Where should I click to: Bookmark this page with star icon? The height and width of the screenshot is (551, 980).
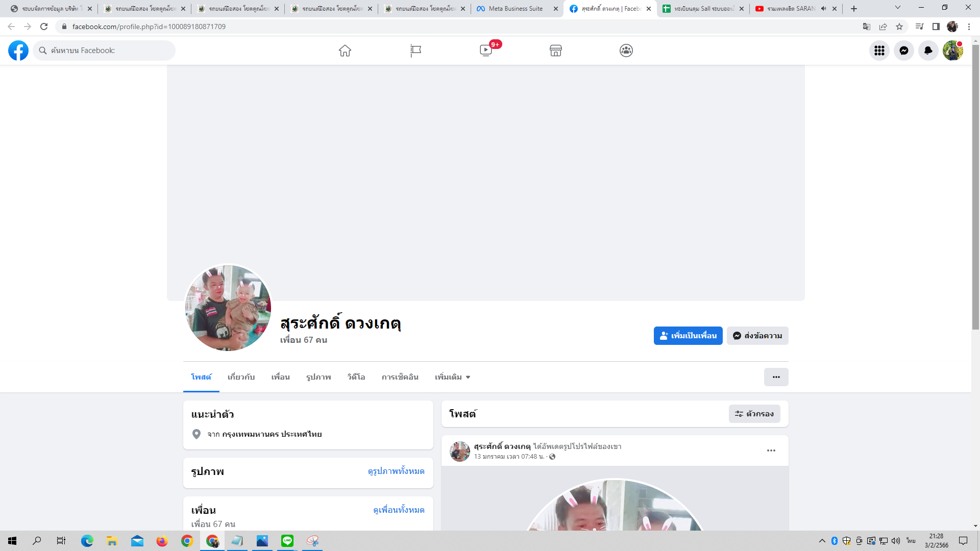coord(899,27)
